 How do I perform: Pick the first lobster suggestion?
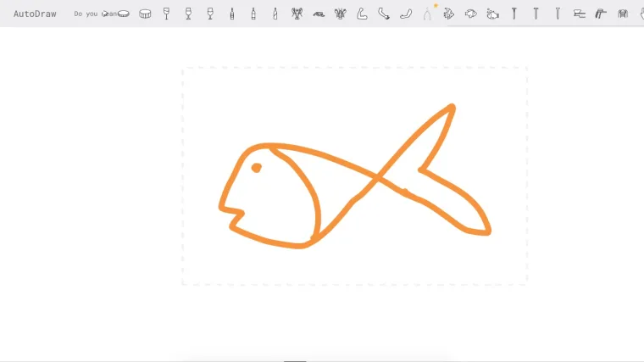coord(297,14)
